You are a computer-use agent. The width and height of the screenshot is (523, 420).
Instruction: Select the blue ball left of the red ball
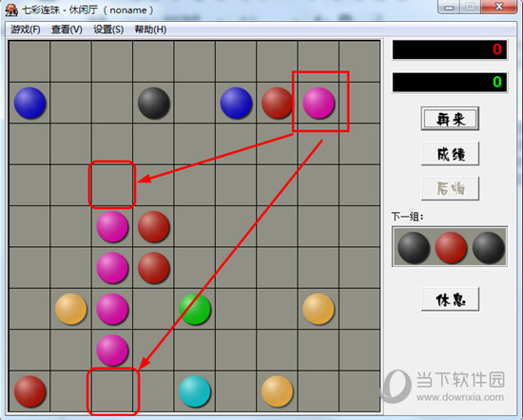[236, 103]
